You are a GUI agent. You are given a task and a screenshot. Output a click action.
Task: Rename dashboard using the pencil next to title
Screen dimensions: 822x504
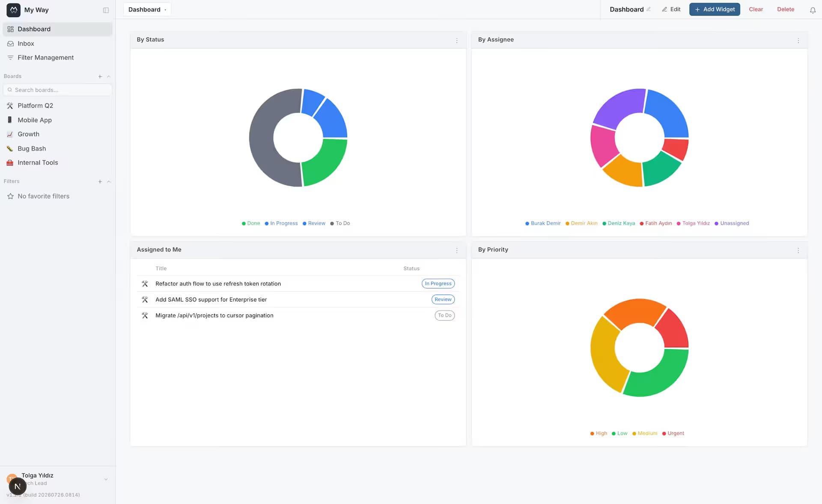click(x=649, y=9)
